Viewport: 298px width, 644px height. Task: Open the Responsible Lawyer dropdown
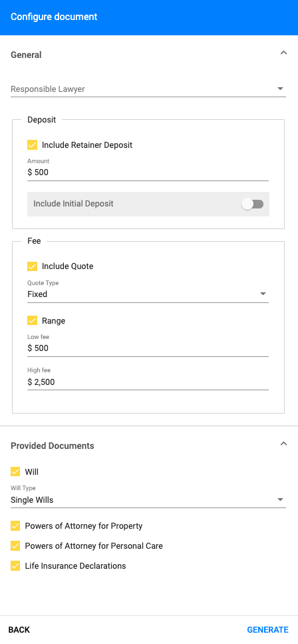click(x=148, y=89)
